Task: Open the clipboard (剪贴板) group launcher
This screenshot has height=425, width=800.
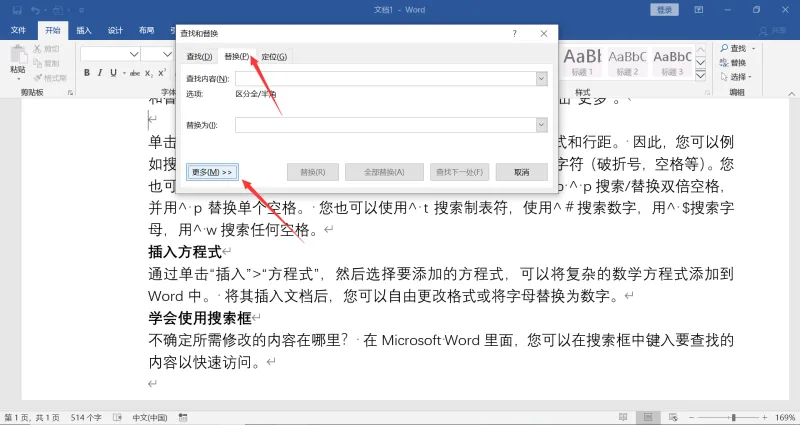Action: pos(70,92)
